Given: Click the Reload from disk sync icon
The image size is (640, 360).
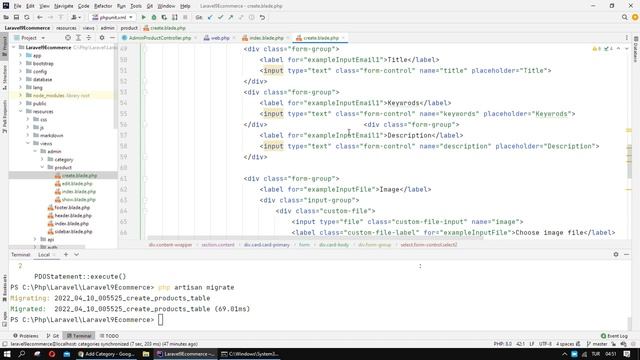Looking at the screenshot, I should coord(27,18).
